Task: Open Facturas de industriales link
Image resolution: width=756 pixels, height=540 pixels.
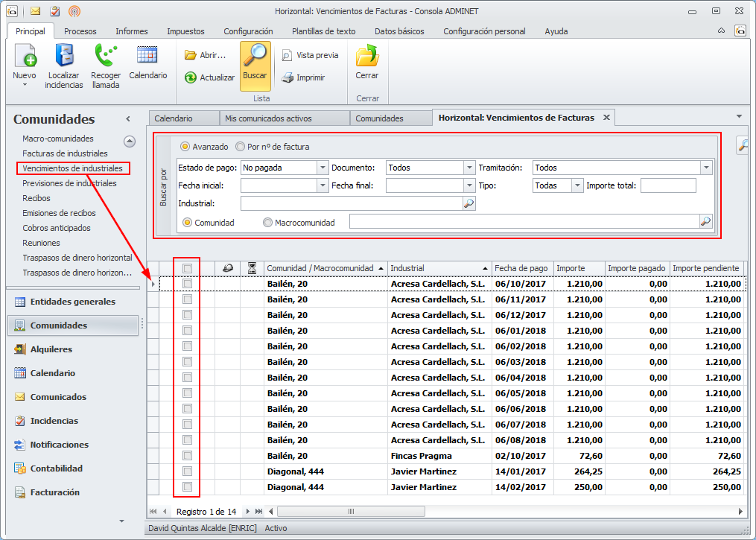Action: pyautogui.click(x=65, y=153)
